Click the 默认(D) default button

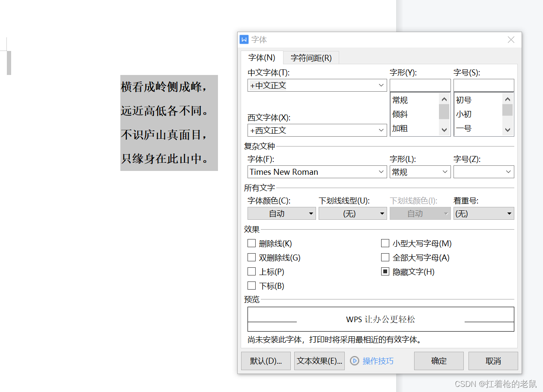coord(266,361)
